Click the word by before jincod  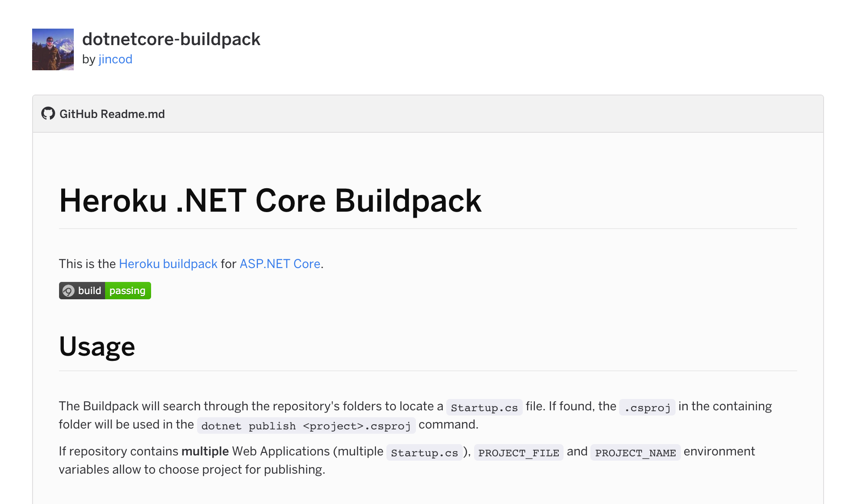tap(89, 59)
